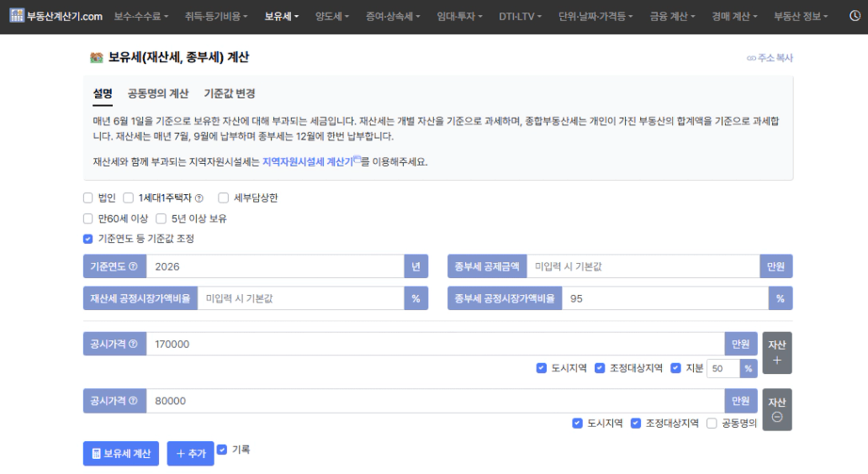The image size is (868, 474).
Task: Switch to the 공동명의 계산 tab
Action: click(x=158, y=94)
